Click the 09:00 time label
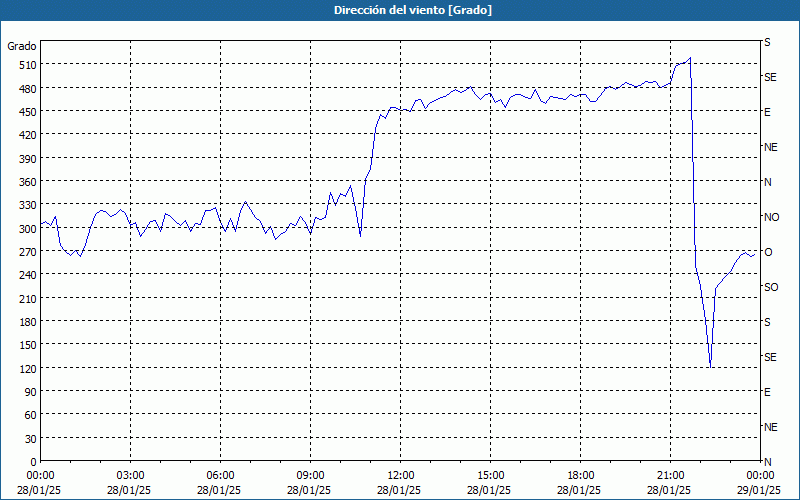Image resolution: width=800 pixels, height=500 pixels. (x=310, y=476)
